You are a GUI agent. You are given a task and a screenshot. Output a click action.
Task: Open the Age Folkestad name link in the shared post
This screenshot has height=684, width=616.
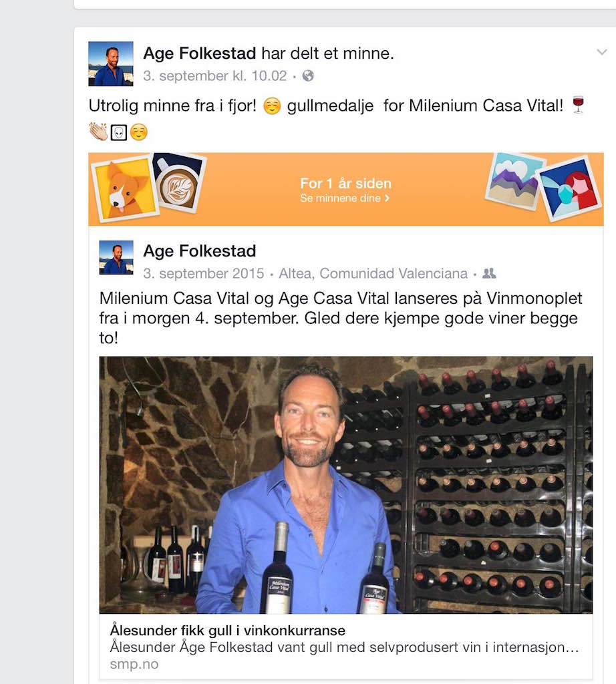coord(199,251)
